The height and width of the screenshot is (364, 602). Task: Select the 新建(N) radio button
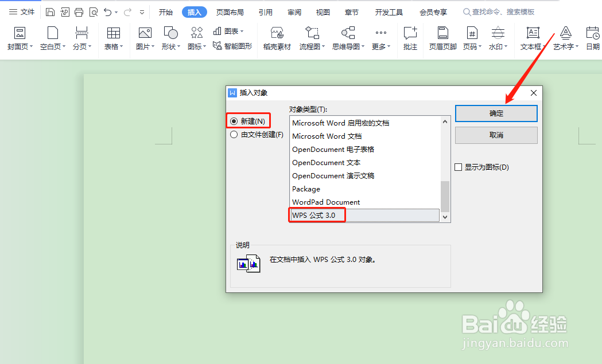(234, 121)
